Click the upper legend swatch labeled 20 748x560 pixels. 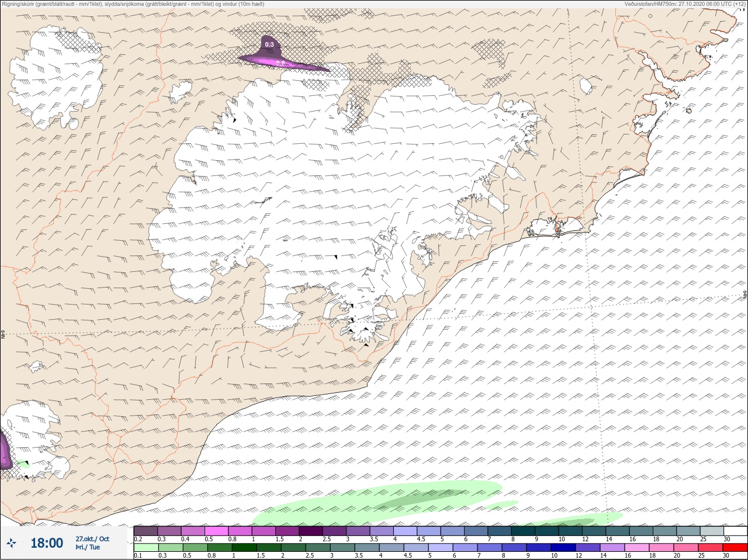click(x=688, y=531)
